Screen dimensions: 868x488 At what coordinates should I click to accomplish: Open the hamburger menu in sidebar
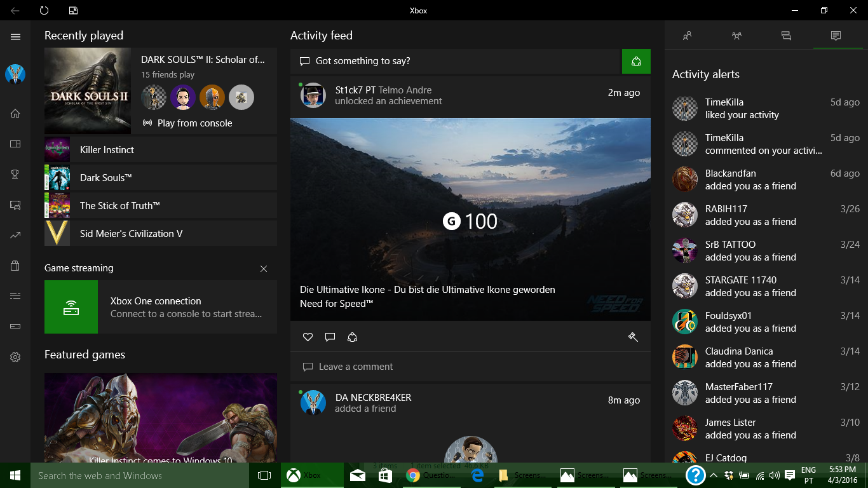[15, 37]
